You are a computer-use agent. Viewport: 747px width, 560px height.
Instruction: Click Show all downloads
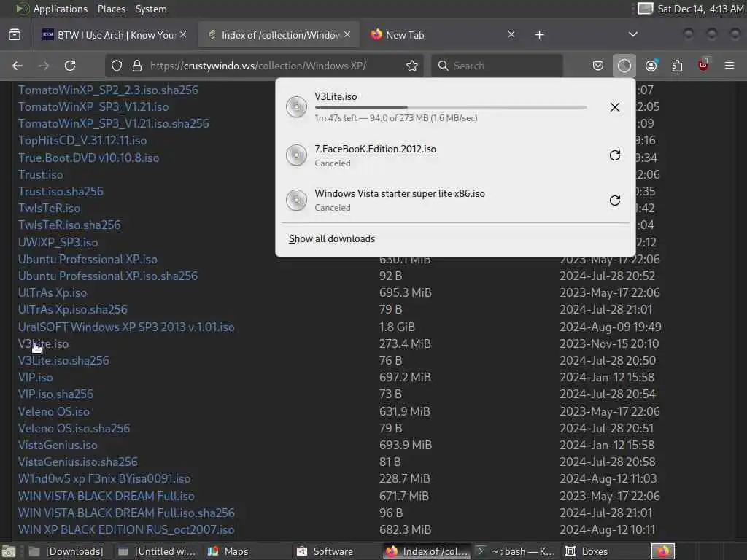[332, 238]
